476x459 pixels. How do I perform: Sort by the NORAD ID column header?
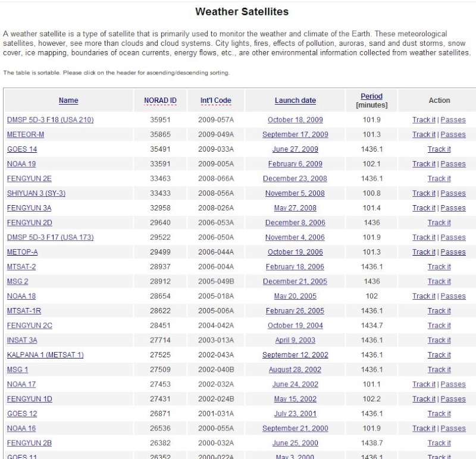coord(160,100)
